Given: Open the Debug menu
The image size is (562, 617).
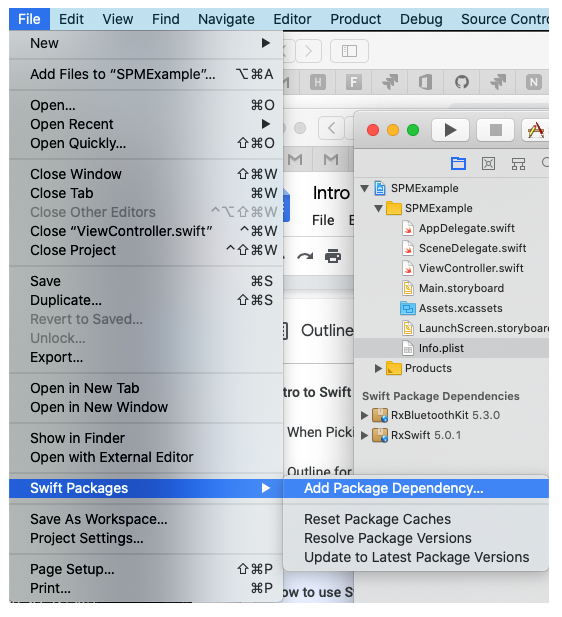Looking at the screenshot, I should pos(421,19).
